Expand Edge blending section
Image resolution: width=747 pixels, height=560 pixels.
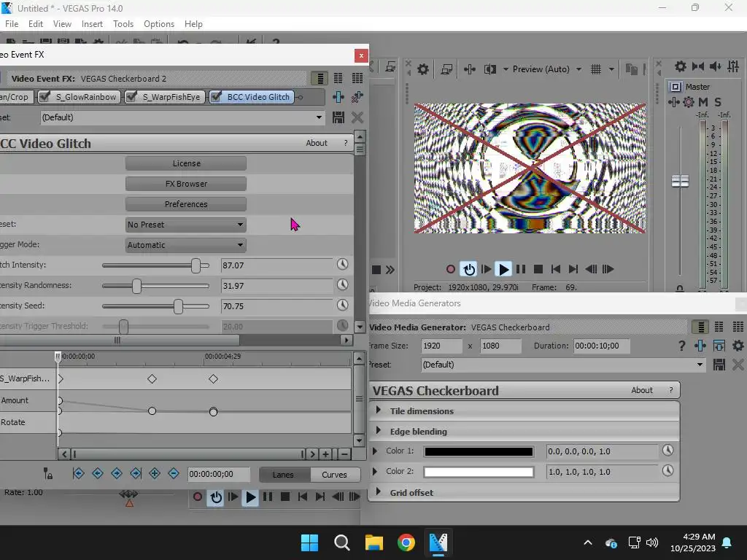[x=379, y=431]
